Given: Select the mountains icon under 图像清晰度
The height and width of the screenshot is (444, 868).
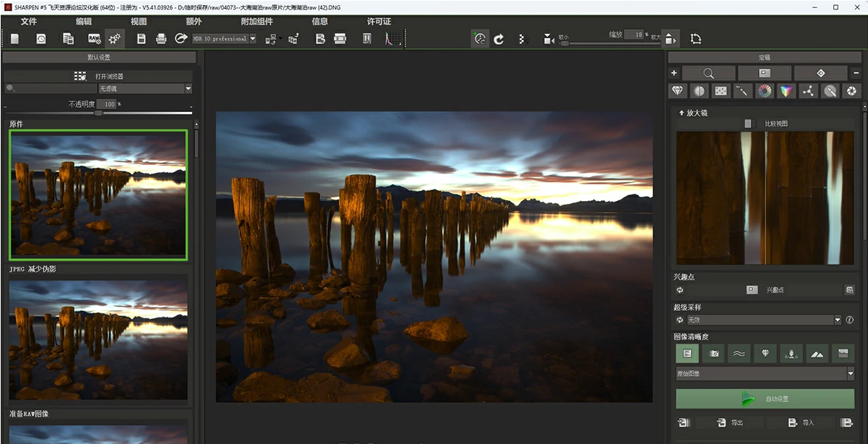Looking at the screenshot, I should [x=817, y=354].
